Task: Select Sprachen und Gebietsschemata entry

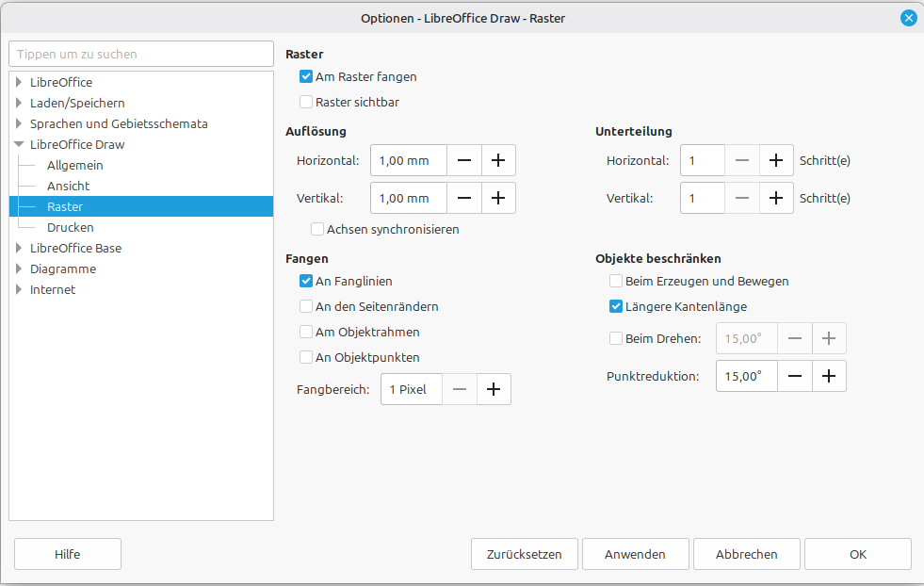Action: coord(119,123)
